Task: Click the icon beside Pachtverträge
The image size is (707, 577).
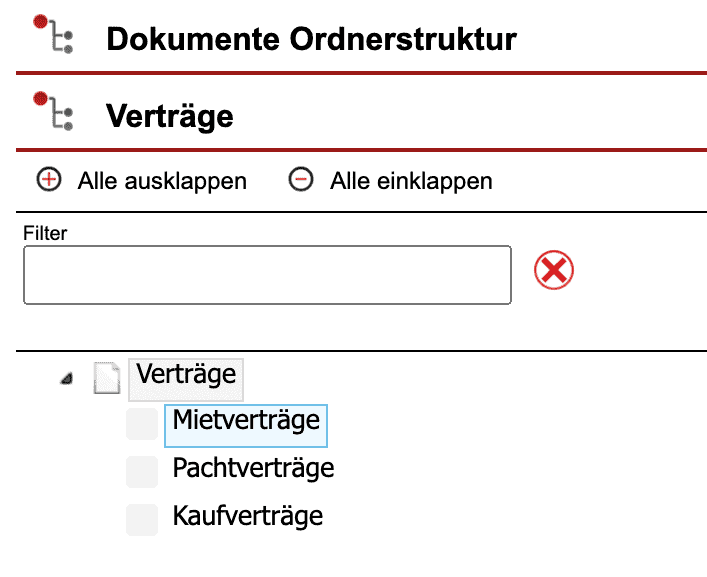Action: pyautogui.click(x=142, y=471)
